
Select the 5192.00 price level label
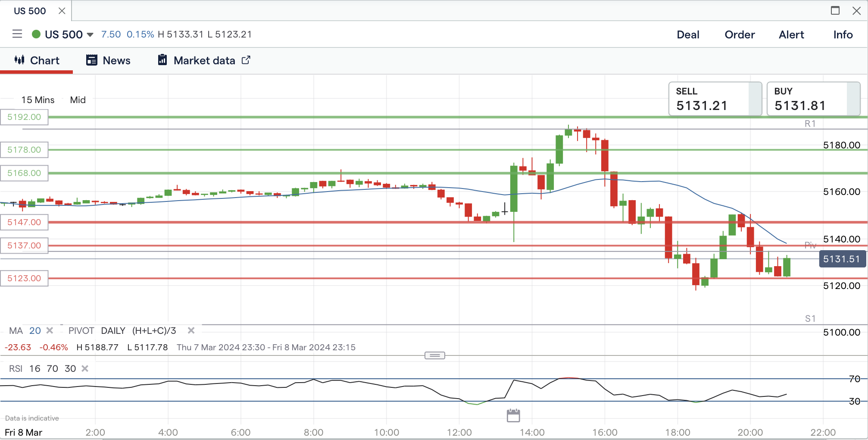coord(24,117)
